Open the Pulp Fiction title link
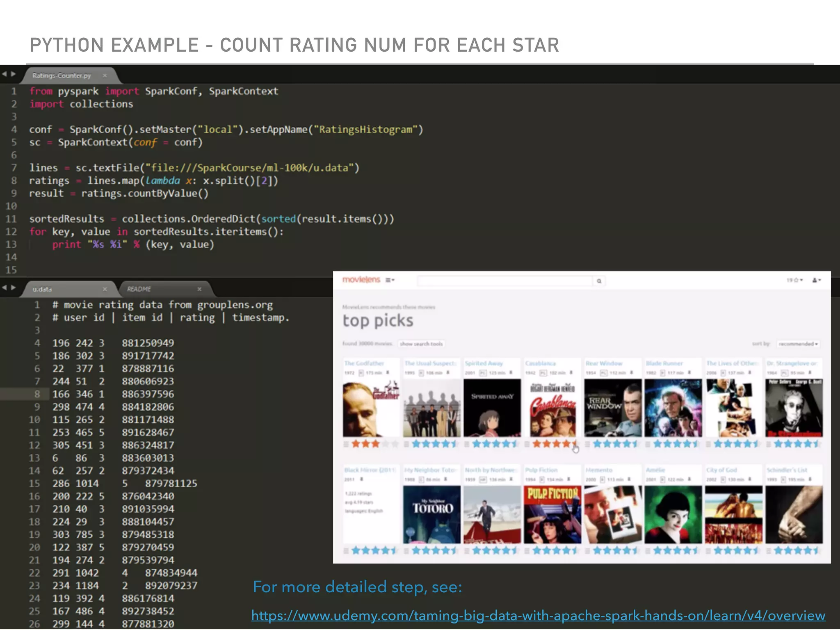Viewport: 840px width, 630px height. tap(541, 470)
